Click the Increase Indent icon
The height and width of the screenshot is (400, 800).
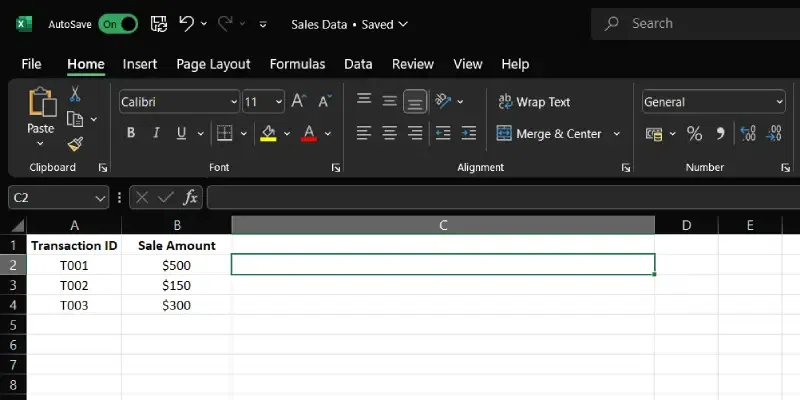pyautogui.click(x=468, y=133)
